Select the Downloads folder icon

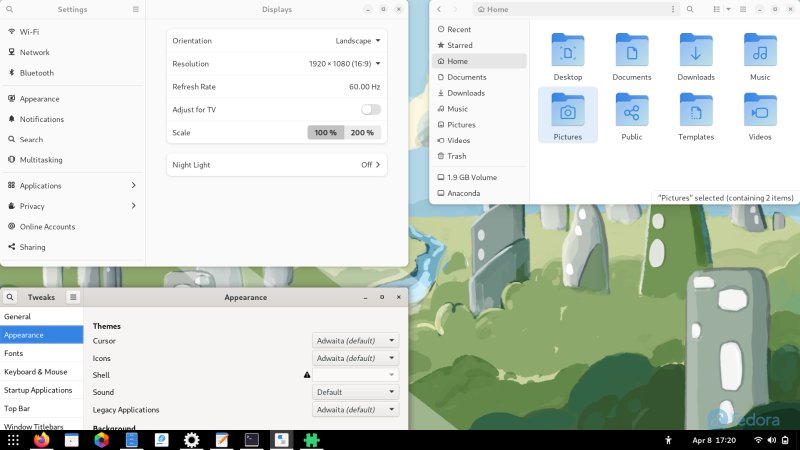(x=696, y=50)
